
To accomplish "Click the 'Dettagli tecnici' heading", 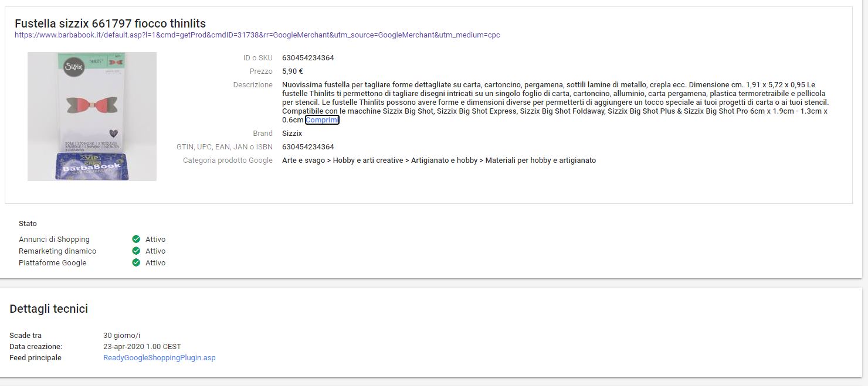I will pos(49,309).
